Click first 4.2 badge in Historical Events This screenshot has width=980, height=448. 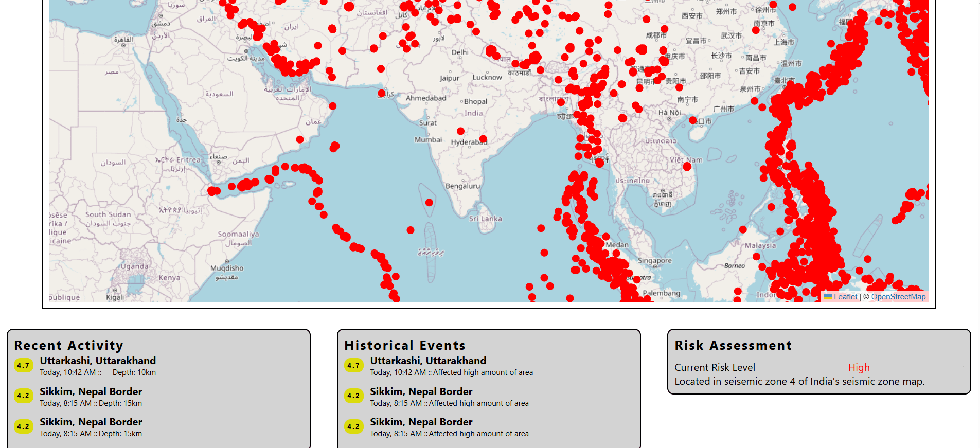(353, 396)
